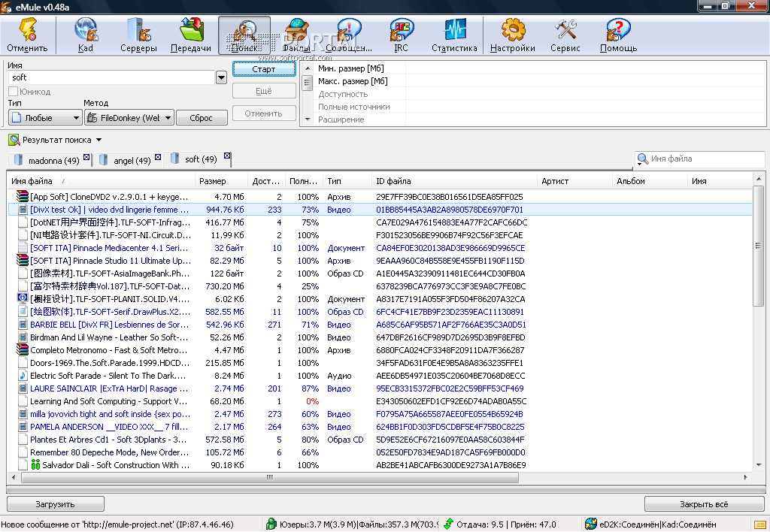Screen dimensions: 770x532
Task: Sort by Размер column header
Action: 222,181
